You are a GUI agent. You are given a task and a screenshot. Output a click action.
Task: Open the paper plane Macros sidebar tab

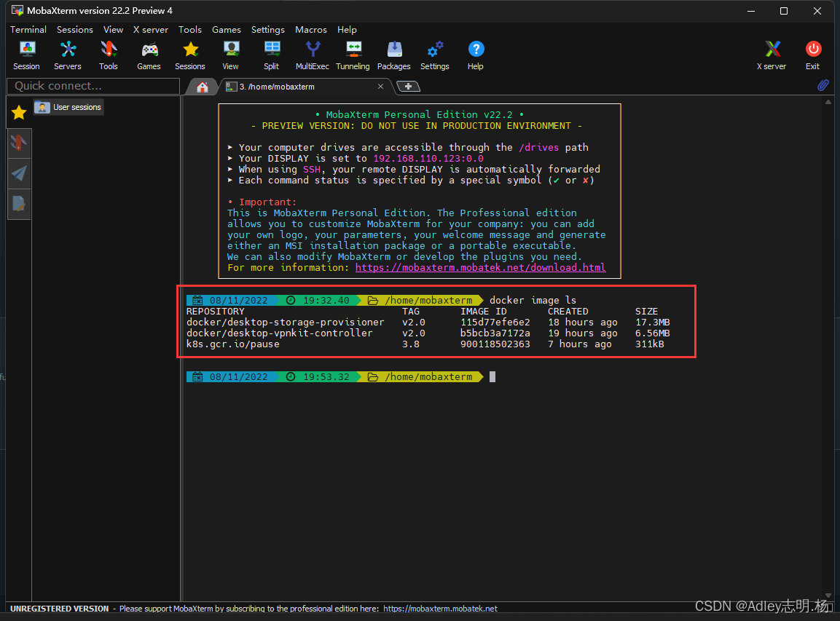[19, 173]
